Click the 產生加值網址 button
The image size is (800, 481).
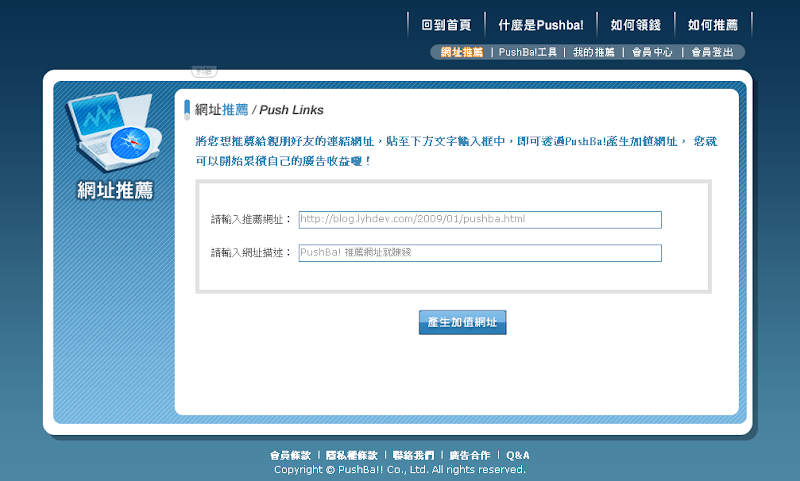coord(463,322)
